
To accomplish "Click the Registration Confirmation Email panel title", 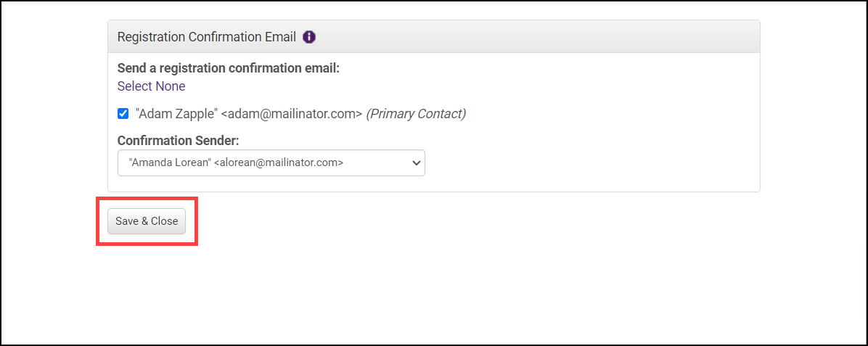I will [206, 37].
